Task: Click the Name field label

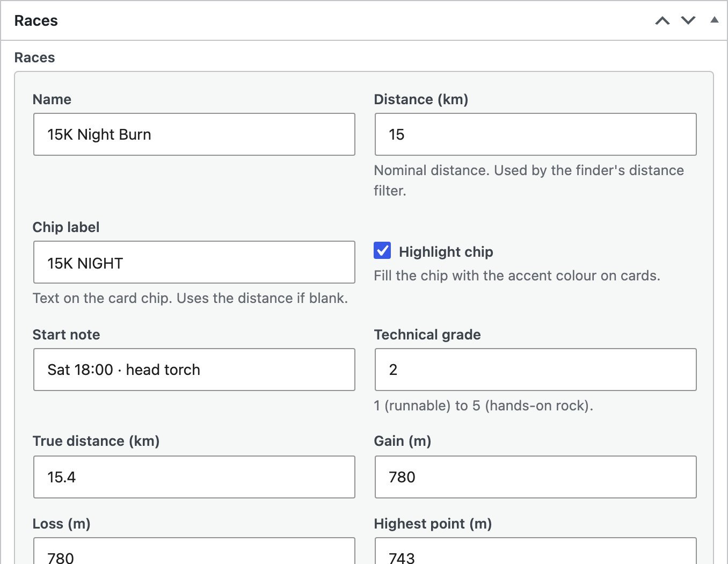Action: pyautogui.click(x=52, y=99)
